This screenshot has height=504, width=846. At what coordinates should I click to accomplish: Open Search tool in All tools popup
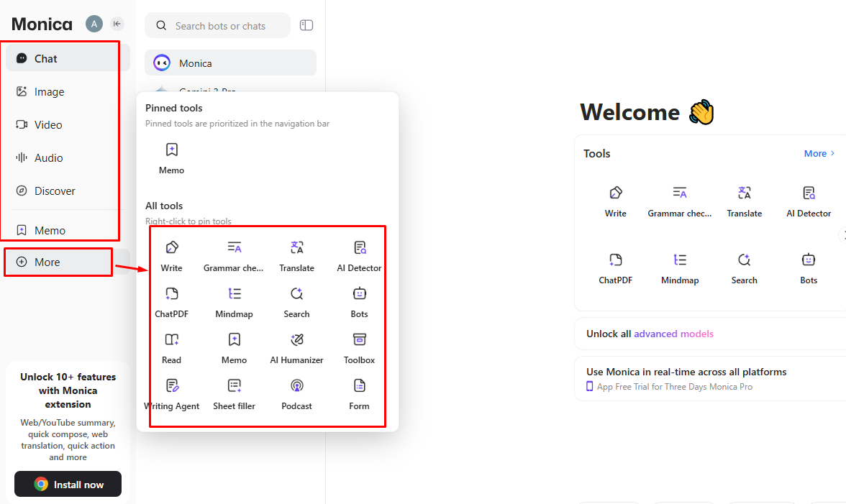pos(296,303)
